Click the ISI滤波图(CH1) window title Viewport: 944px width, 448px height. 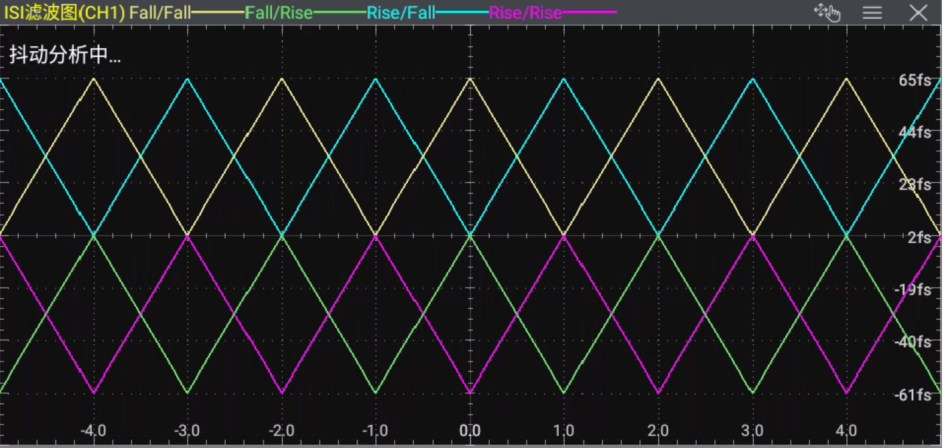tap(64, 13)
